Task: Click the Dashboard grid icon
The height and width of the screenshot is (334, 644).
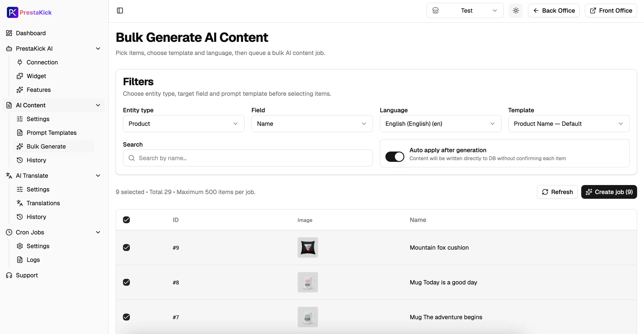Action: [9, 33]
